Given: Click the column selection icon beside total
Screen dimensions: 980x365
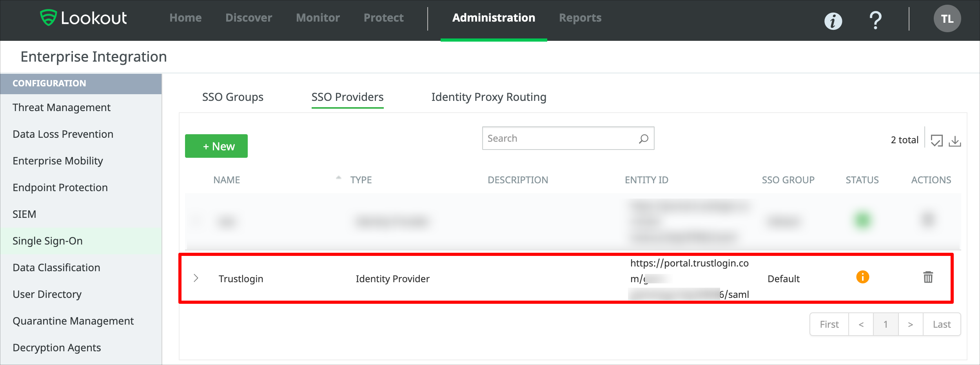Looking at the screenshot, I should tap(936, 141).
